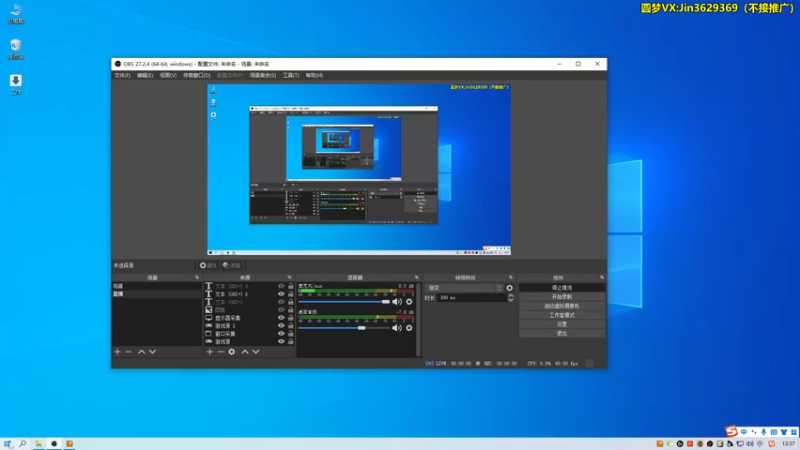Click the transition duration field 300 ms
Screen dimensions: 800x450
pyautogui.click(x=471, y=297)
